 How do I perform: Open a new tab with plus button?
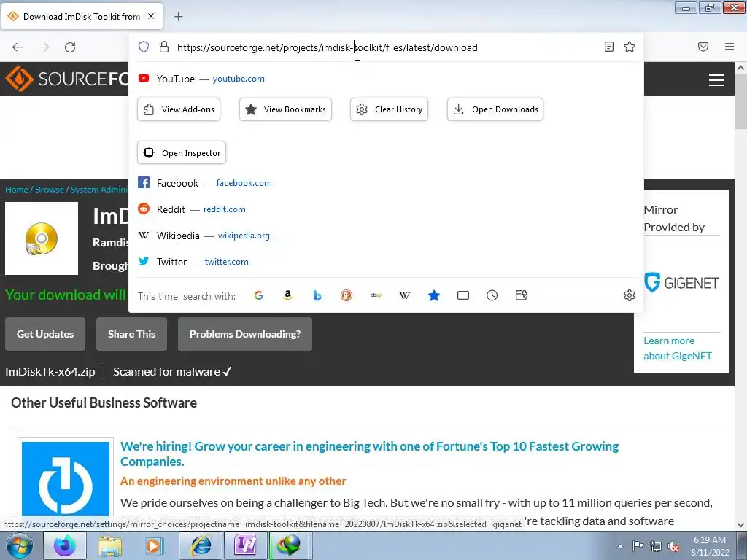[x=178, y=17]
